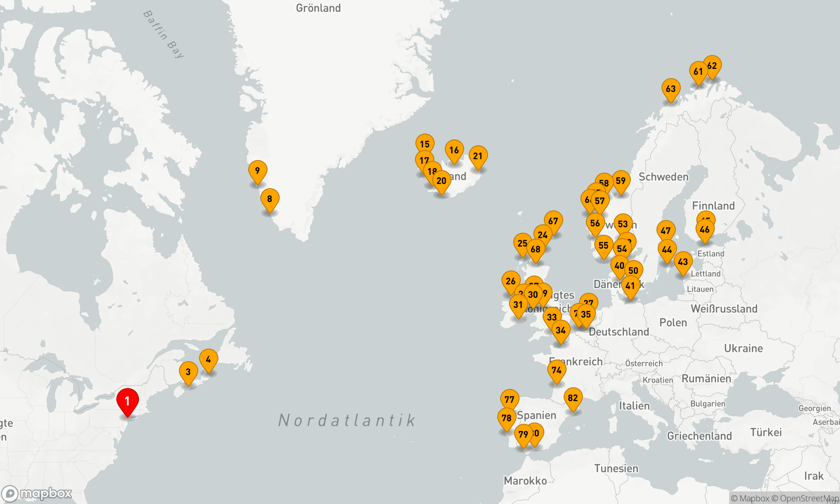Select marker number 16
840x504 pixels.
point(454,150)
